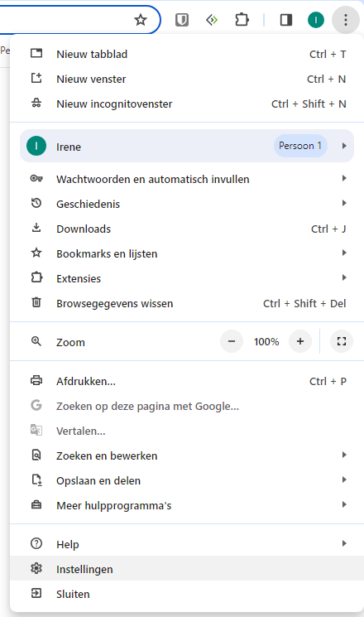Click the Help question mark icon

tap(36, 543)
